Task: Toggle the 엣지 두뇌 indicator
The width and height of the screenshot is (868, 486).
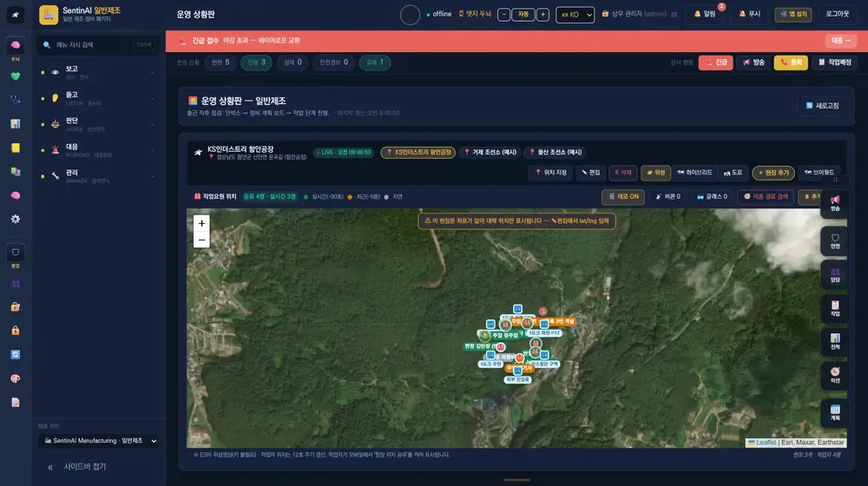Action: [x=475, y=14]
